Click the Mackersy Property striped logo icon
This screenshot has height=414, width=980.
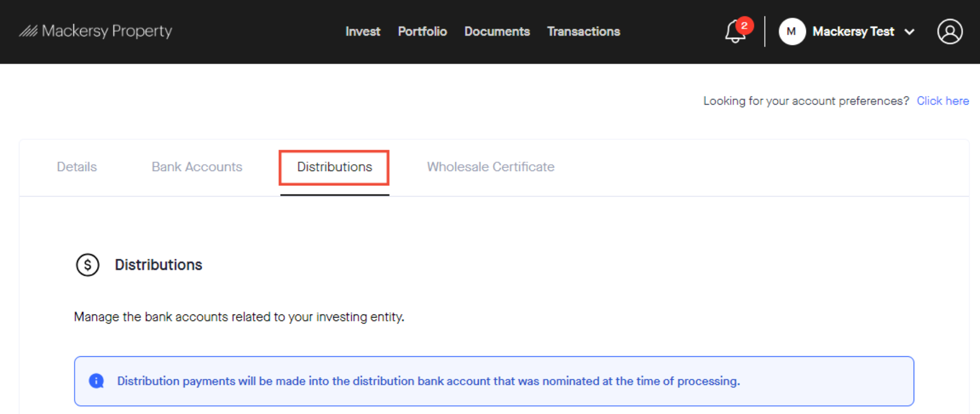tap(29, 32)
